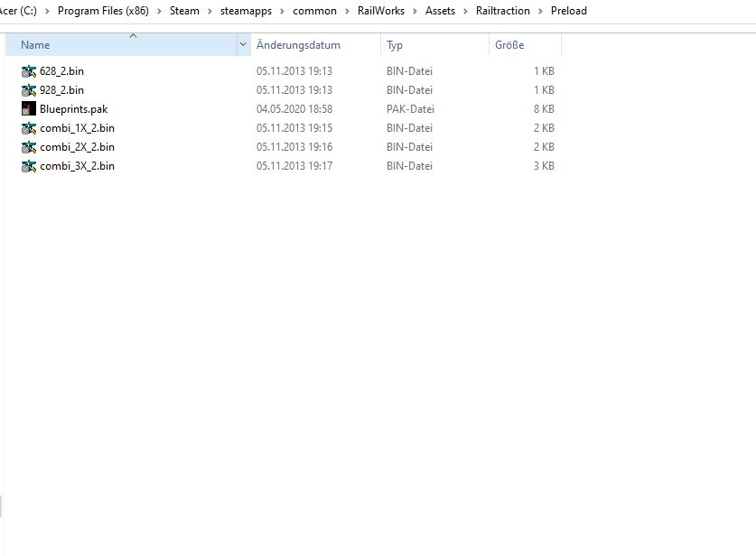Click the date 05.11.2013 19:15
This screenshot has width=756, height=556.
point(294,128)
